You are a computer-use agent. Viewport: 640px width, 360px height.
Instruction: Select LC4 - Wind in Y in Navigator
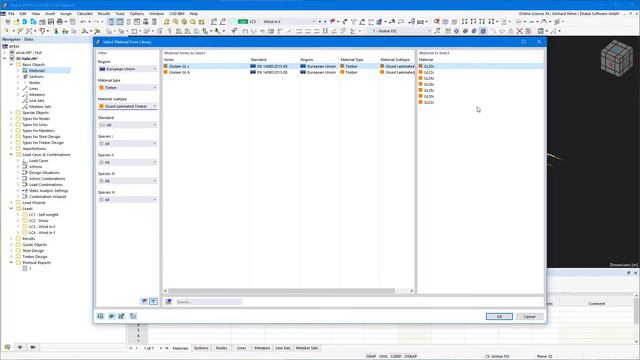(42, 233)
